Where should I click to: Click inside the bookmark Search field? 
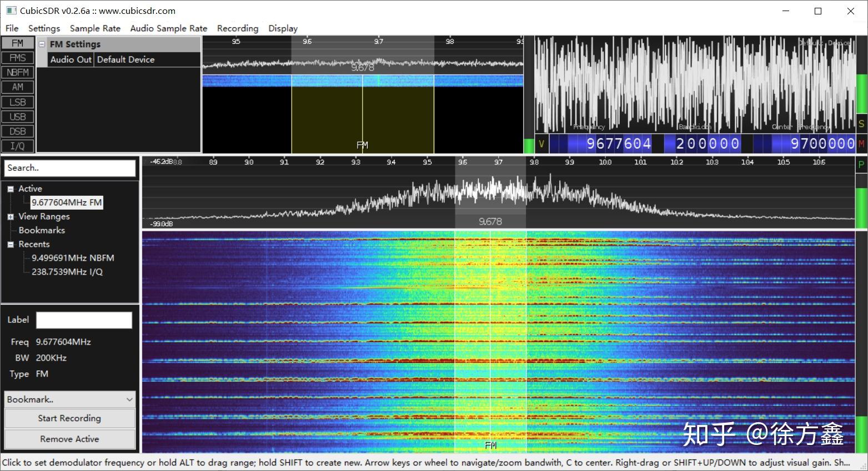[x=69, y=168]
